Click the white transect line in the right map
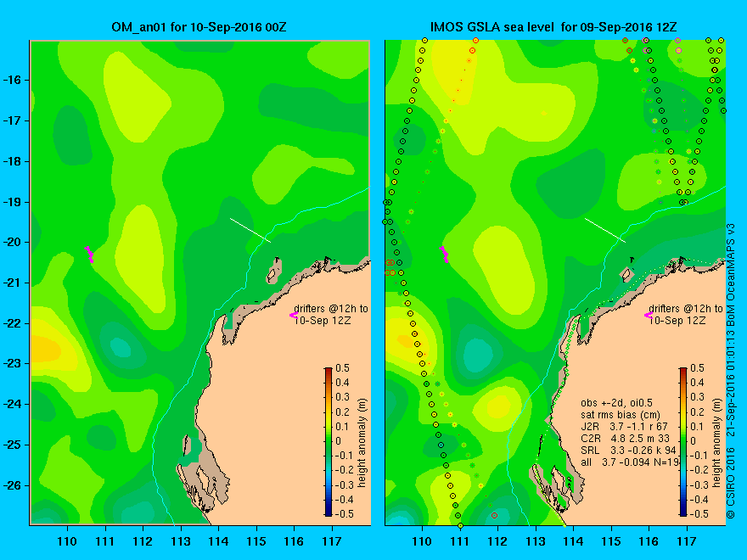747x560 pixels. pyautogui.click(x=605, y=230)
